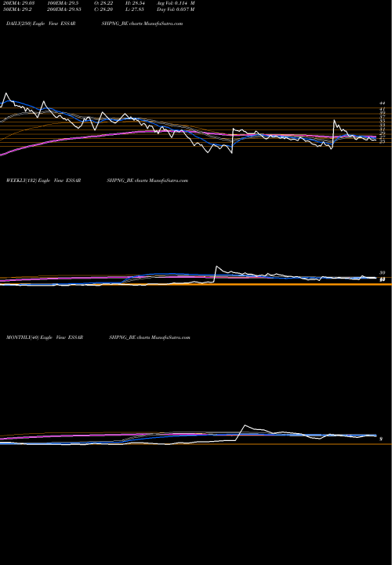The height and width of the screenshot is (565, 392).
Task: Click the 100EMA: 29.5 reading
Action: pyautogui.click(x=62, y=3)
